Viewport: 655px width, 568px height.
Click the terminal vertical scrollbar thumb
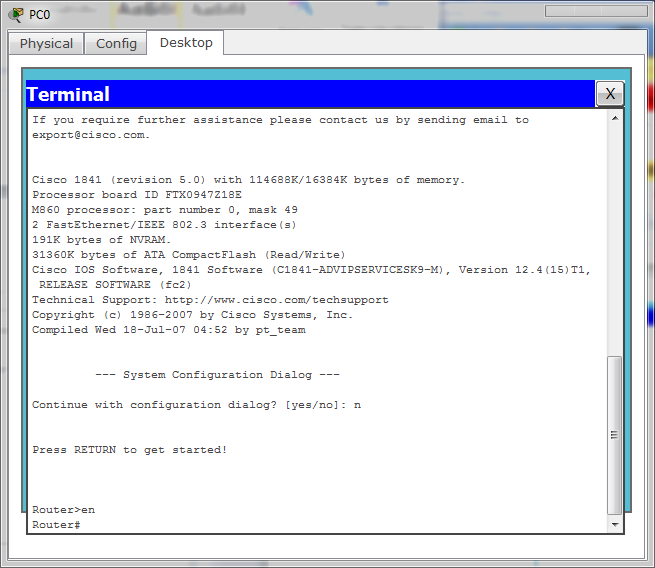click(614, 436)
